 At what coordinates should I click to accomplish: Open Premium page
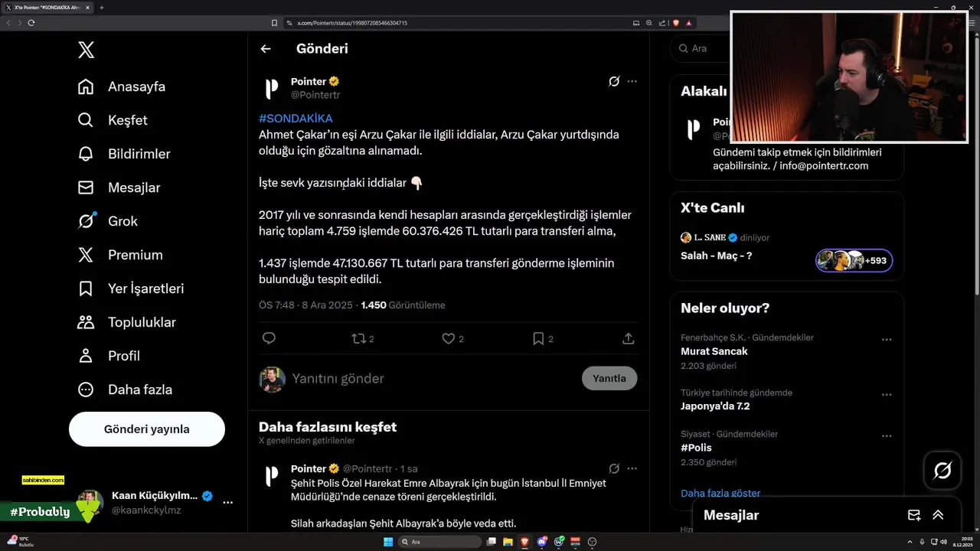(x=120, y=255)
